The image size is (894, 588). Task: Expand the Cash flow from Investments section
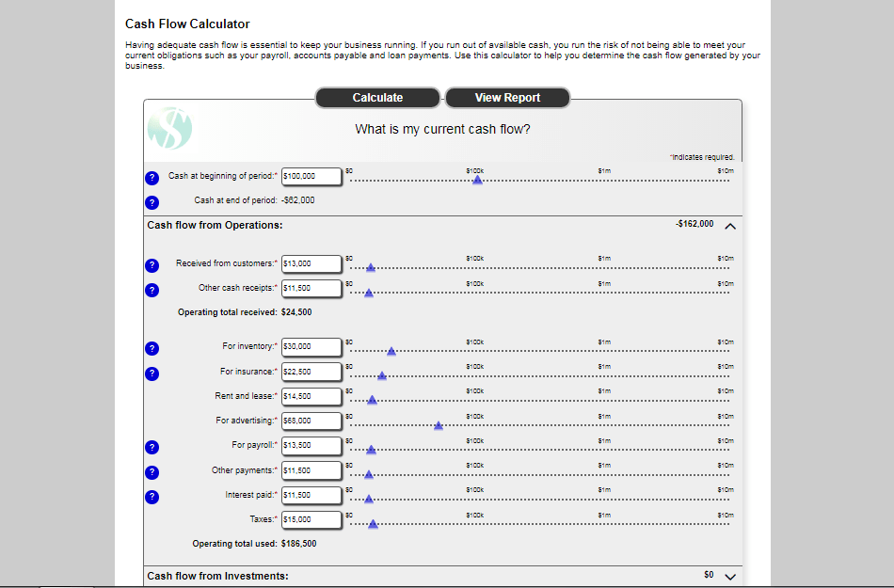(x=730, y=577)
